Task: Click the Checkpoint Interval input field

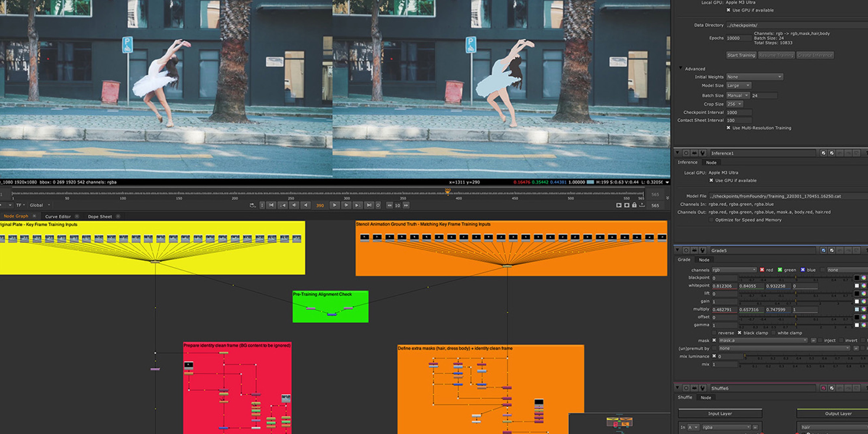Action: click(738, 112)
